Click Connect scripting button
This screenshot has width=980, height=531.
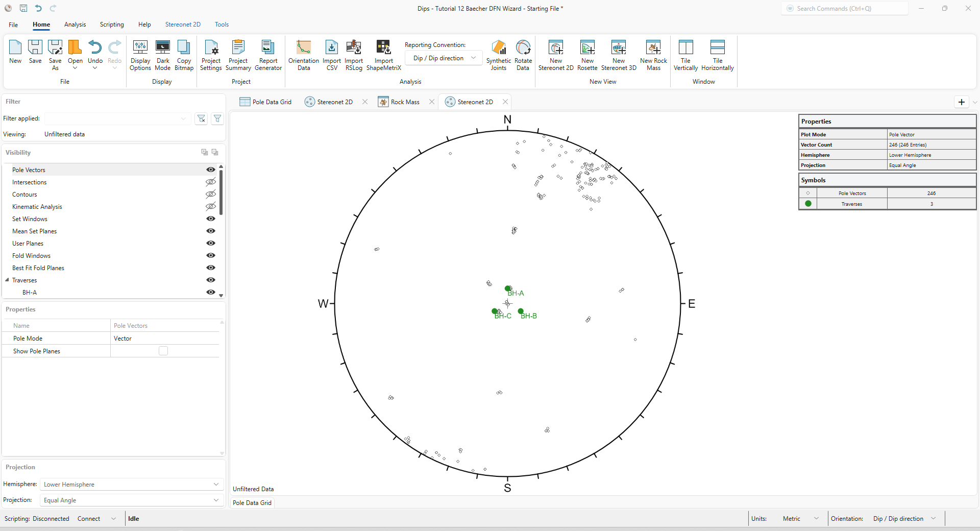click(89, 518)
